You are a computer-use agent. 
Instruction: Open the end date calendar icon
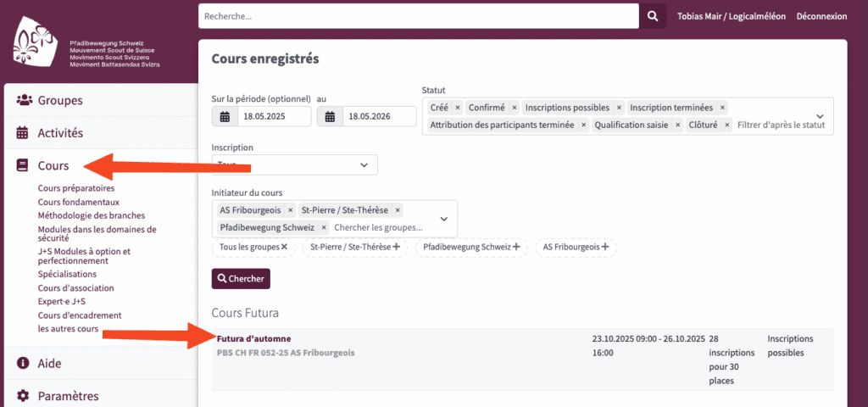[330, 117]
